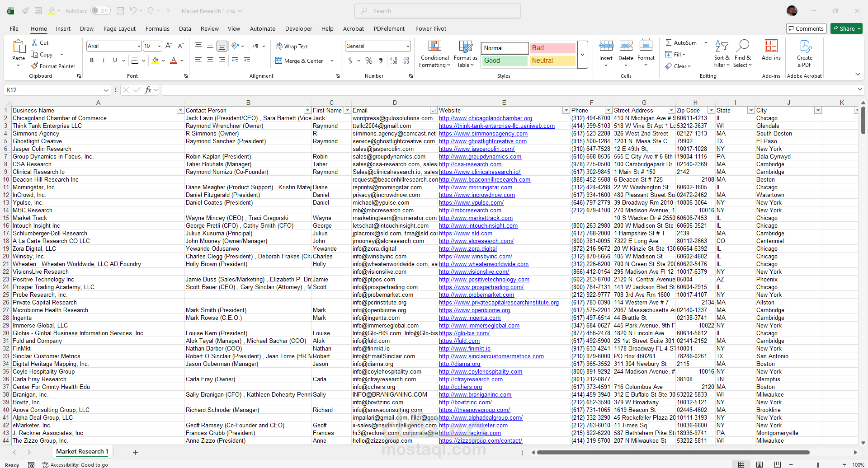The width and height of the screenshot is (868, 468).
Task: Open the Home ribbon tab
Action: click(x=39, y=28)
